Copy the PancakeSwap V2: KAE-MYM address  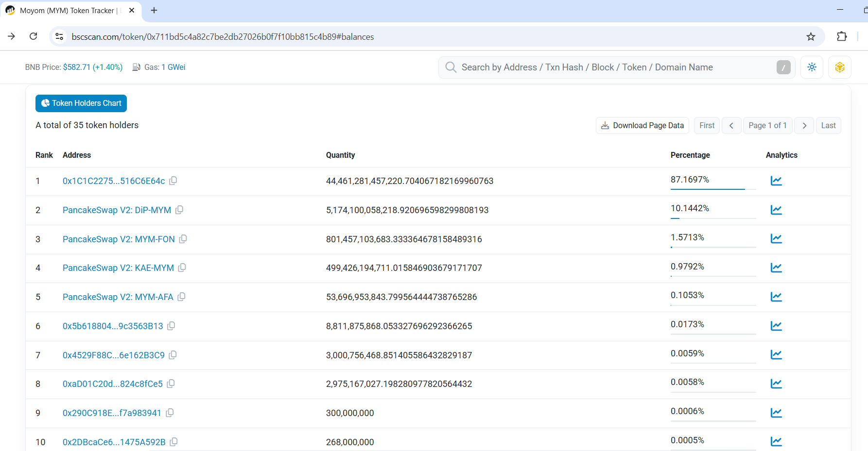(182, 267)
